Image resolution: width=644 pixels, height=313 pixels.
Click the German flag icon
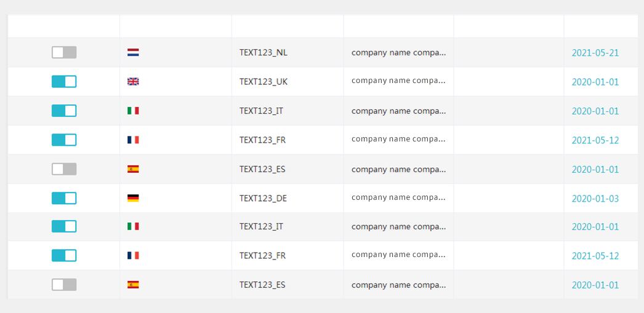click(133, 198)
